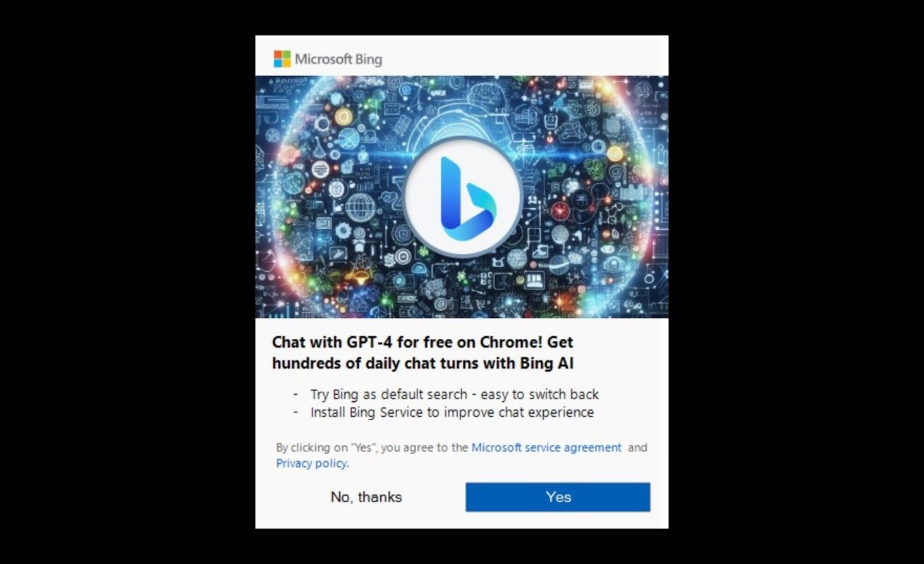924x564 pixels.
Task: Click the red glowing circle icon in banner
Action: pyautogui.click(x=561, y=211)
